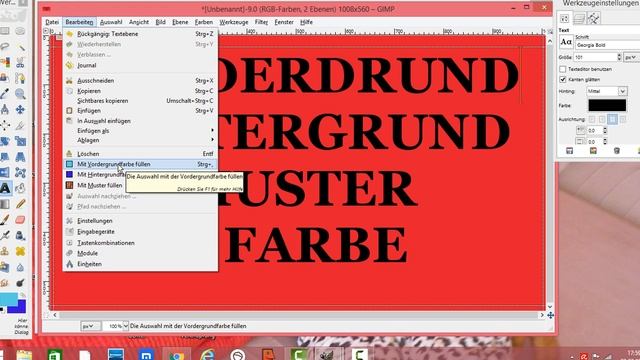This screenshot has width=640, height=360.
Task: Open the px unit dropdown in status bar
Action: click(x=90, y=326)
